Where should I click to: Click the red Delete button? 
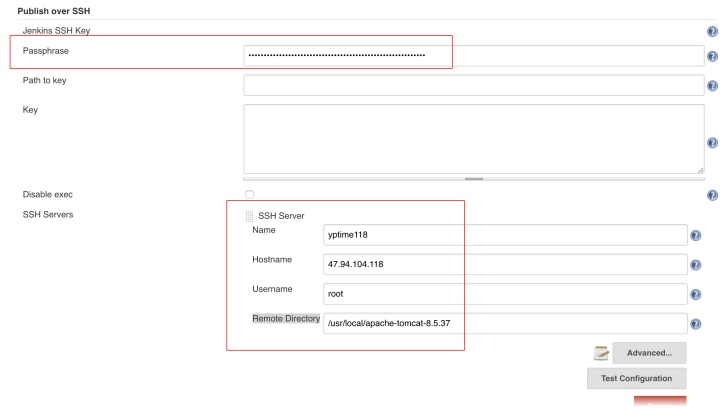pyautogui.click(x=660, y=402)
